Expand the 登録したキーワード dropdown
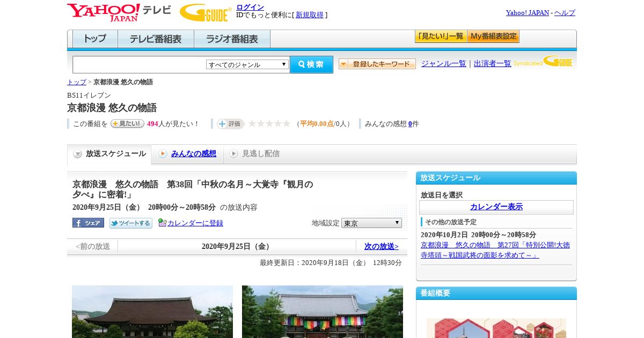Screen dimensions: 644x338 (377, 64)
